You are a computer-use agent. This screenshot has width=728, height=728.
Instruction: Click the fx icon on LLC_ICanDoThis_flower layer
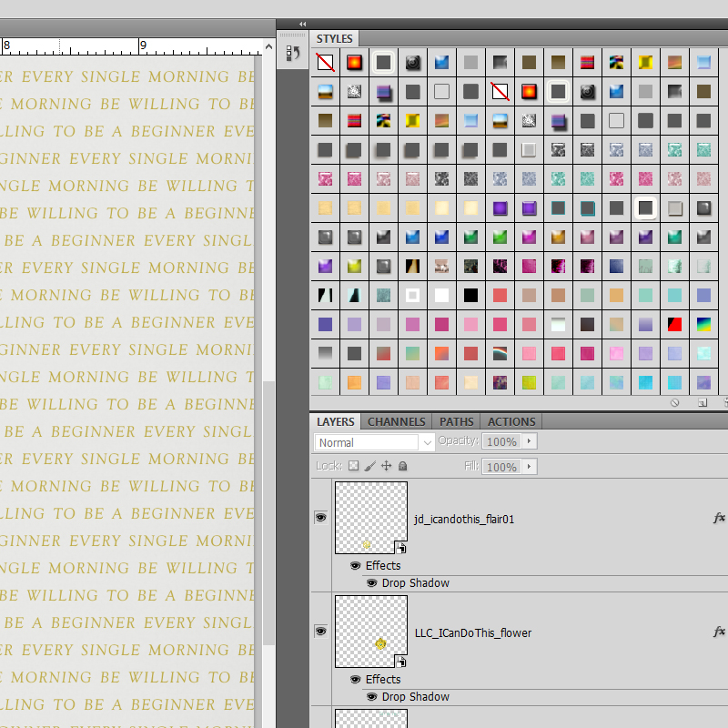[718, 632]
